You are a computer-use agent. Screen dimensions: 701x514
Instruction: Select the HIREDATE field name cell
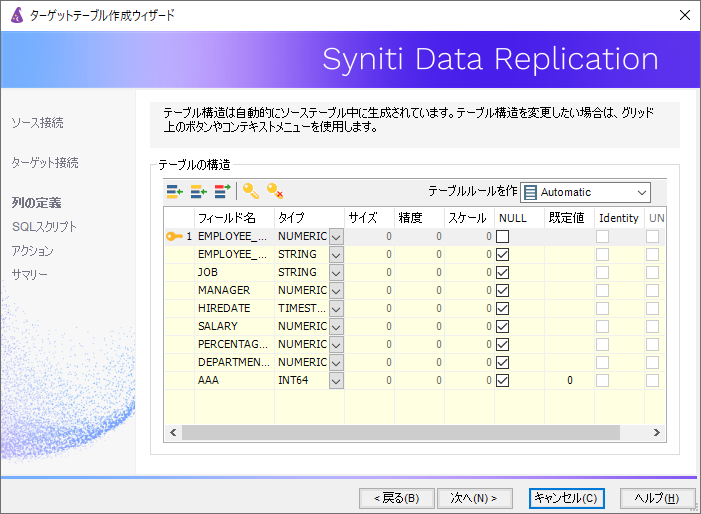click(234, 308)
